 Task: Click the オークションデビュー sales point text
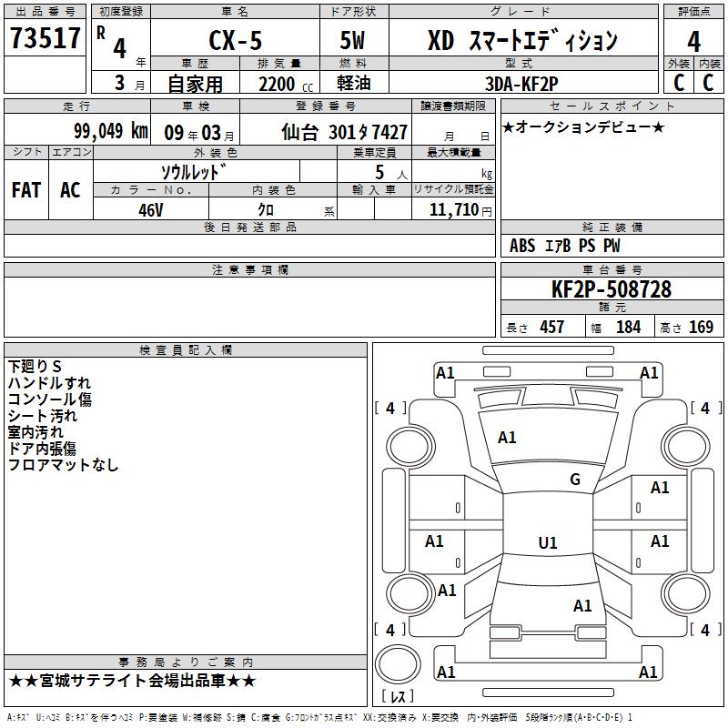point(583,126)
